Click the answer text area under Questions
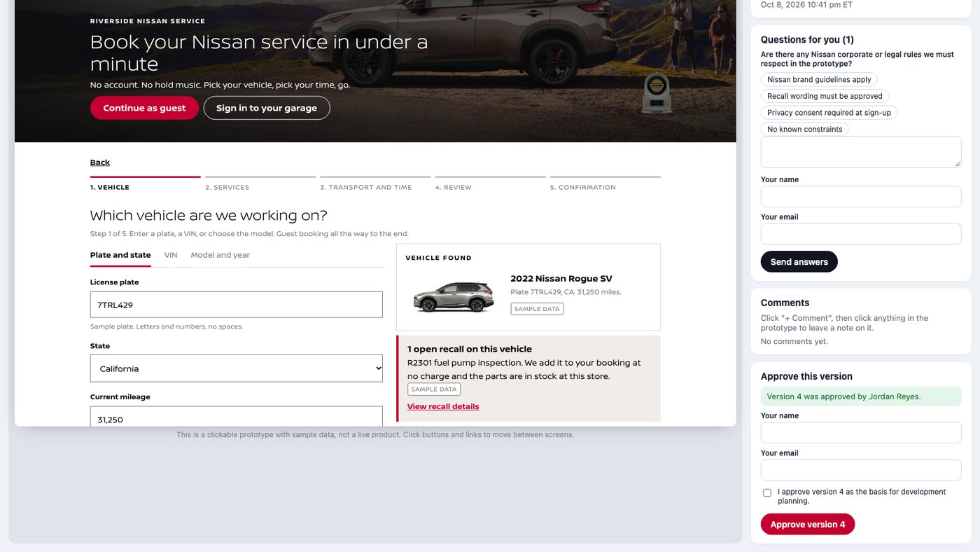 861,152
